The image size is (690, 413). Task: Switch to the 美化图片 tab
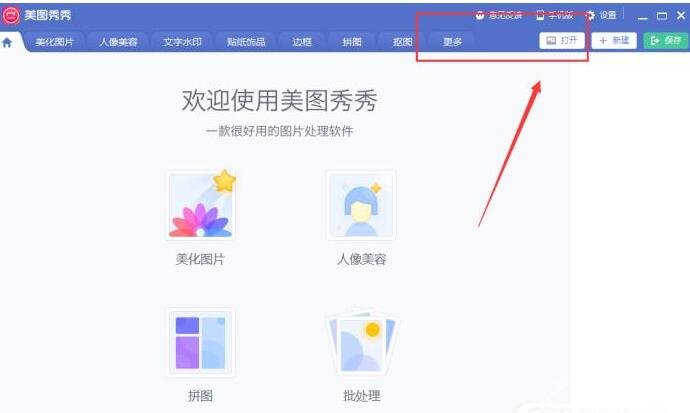tap(55, 42)
